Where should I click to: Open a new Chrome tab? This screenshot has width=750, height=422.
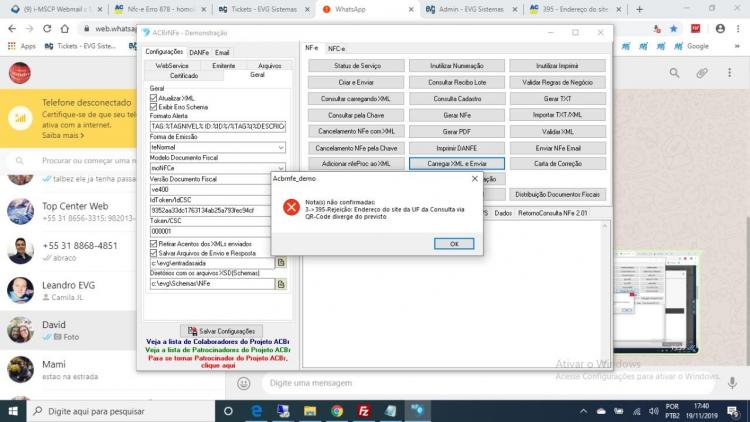point(640,9)
